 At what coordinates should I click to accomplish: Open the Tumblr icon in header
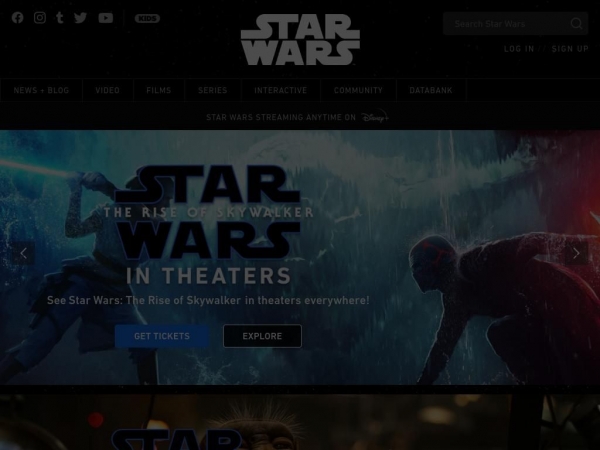pos(60,18)
